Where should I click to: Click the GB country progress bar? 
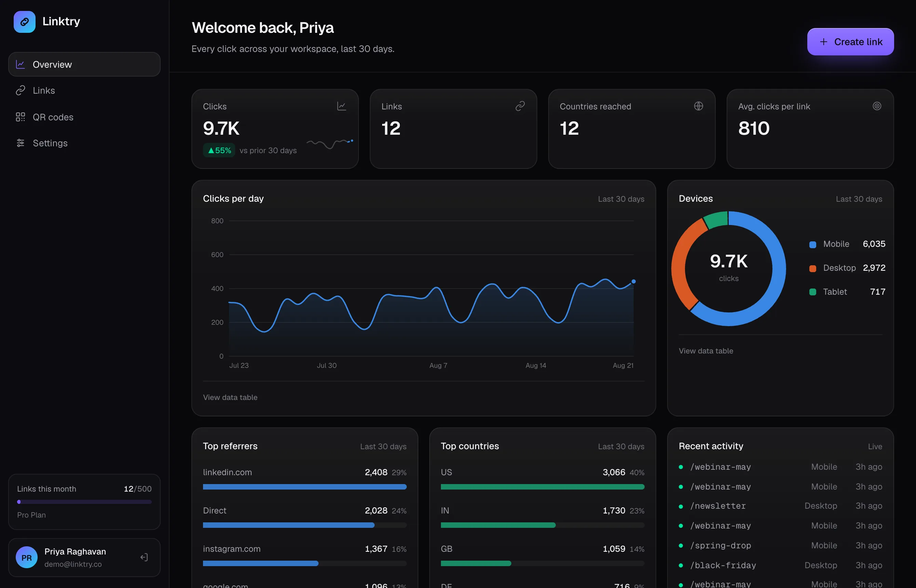(x=542, y=563)
